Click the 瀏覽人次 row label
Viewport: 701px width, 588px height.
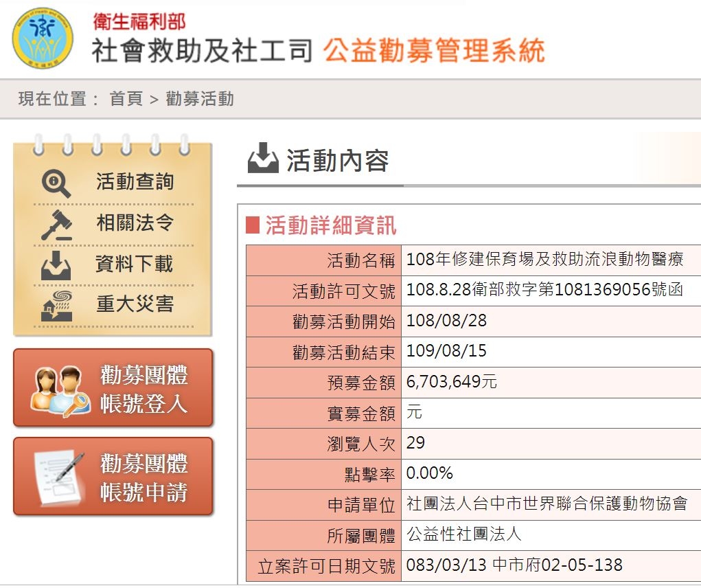361,444
